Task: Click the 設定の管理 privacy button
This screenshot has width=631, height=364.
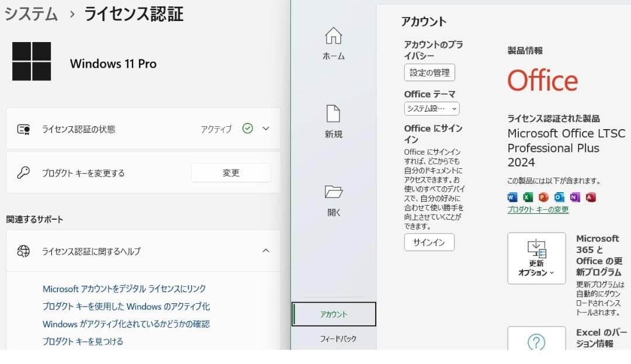Action: tap(429, 72)
